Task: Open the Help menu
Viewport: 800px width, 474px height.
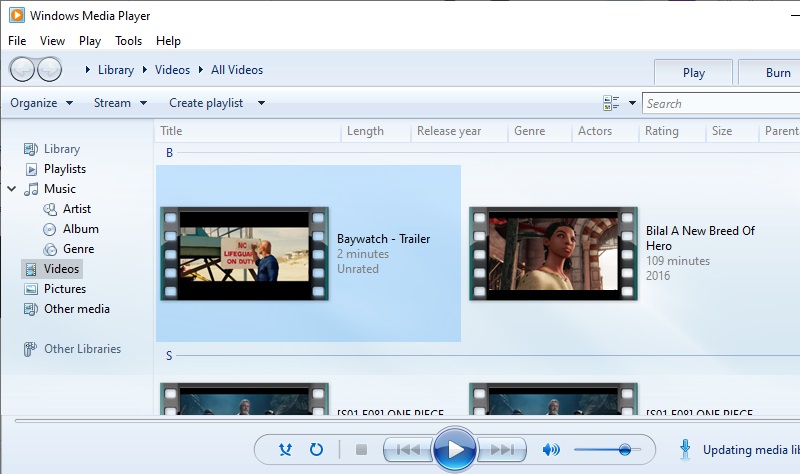Action: [x=168, y=41]
